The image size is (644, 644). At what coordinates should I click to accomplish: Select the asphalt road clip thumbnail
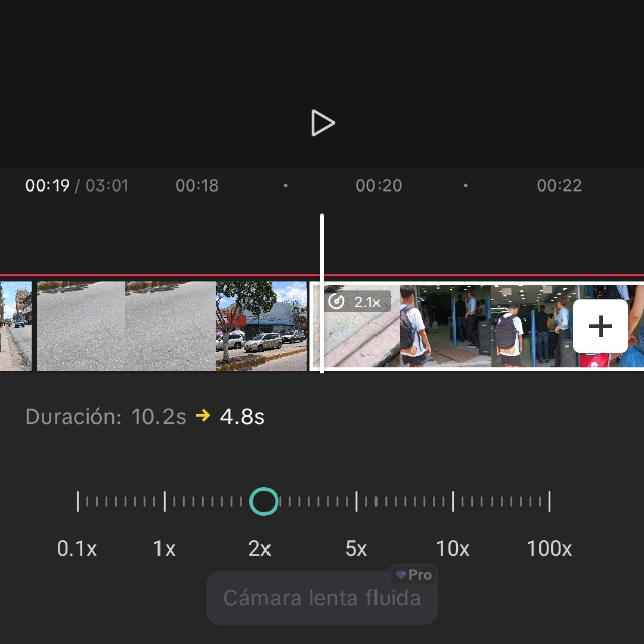click(x=126, y=326)
